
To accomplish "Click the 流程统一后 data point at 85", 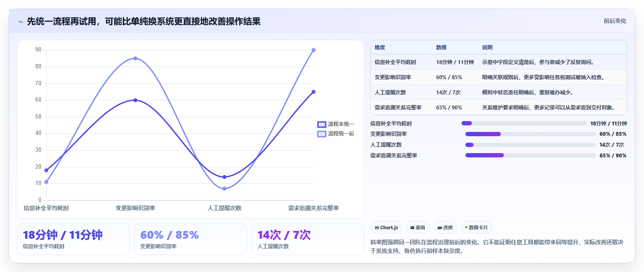I will [135, 58].
